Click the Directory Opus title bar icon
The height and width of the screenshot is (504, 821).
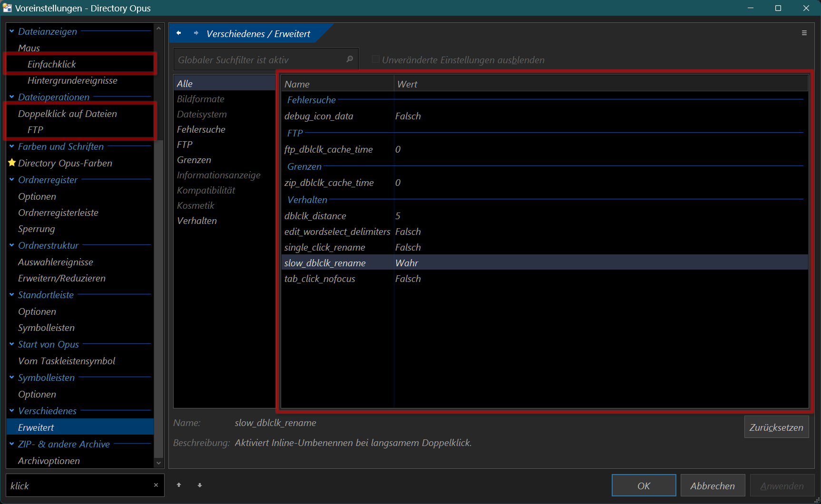click(7, 8)
